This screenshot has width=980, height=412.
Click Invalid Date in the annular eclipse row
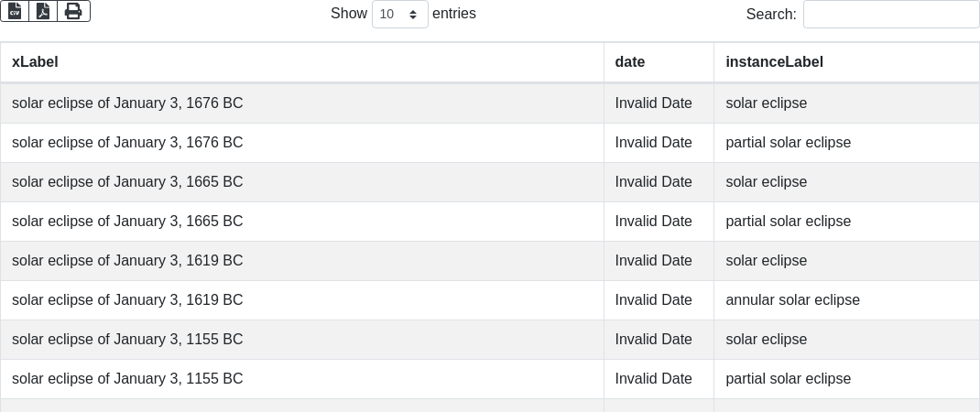(653, 300)
